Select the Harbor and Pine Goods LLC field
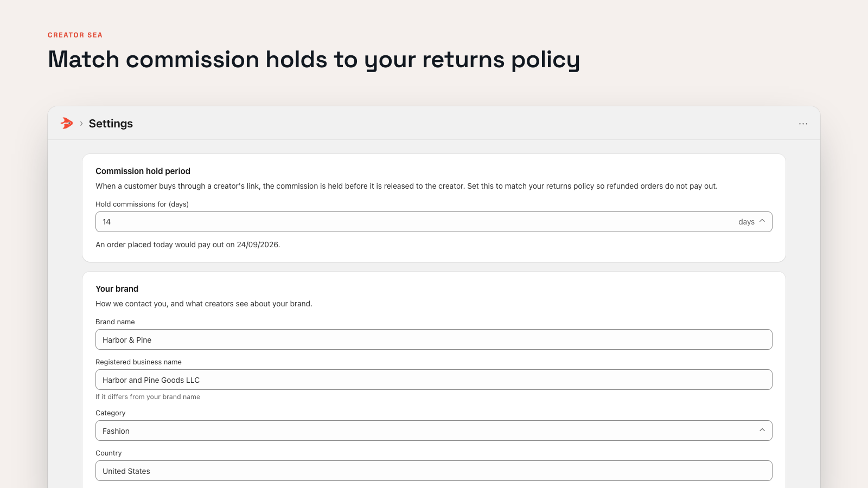The width and height of the screenshot is (868, 488). pos(434,380)
